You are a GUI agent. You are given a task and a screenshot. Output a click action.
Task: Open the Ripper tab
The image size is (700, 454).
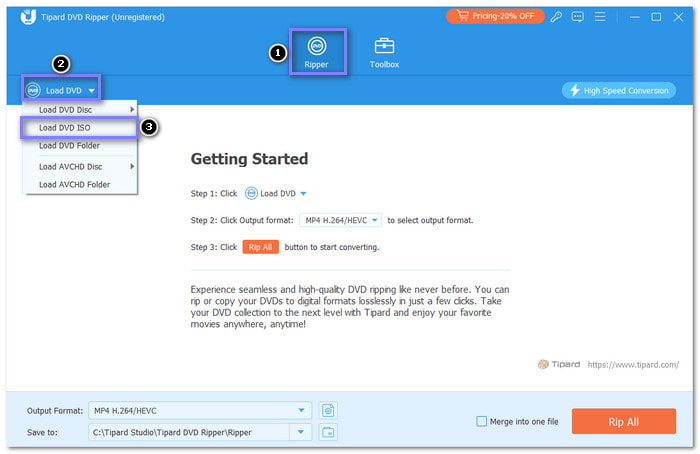[317, 52]
